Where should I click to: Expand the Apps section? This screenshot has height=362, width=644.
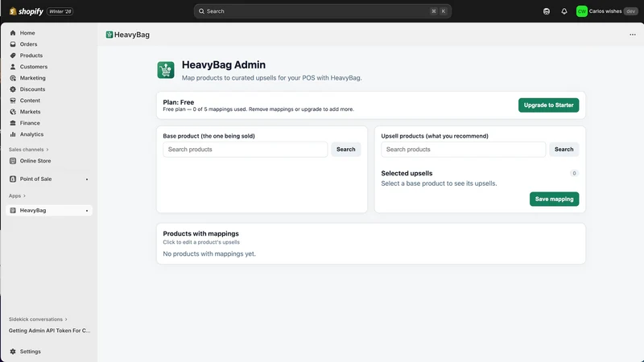coord(17,195)
